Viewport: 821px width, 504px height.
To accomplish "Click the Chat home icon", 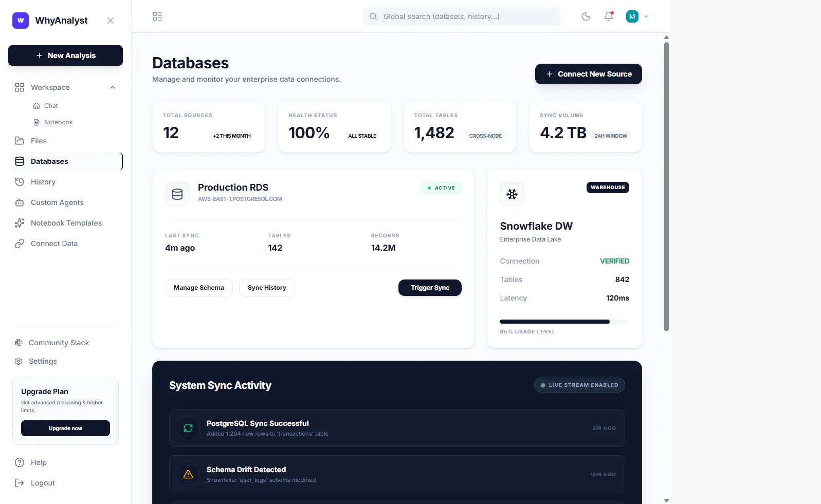I will click(37, 106).
